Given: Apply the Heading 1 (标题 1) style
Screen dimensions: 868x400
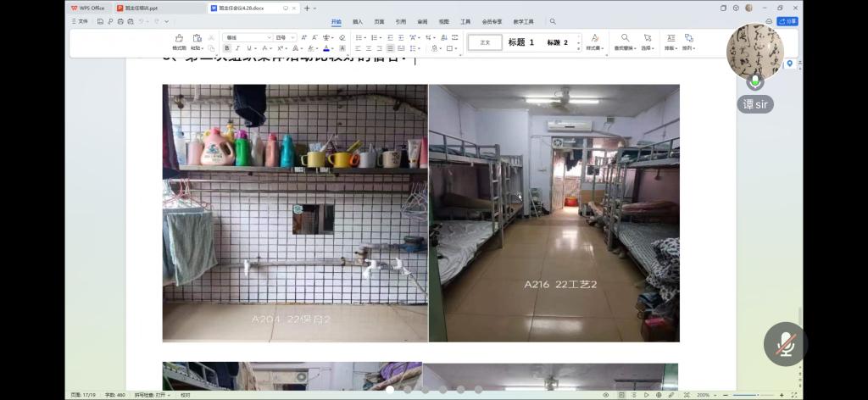Looking at the screenshot, I should [x=521, y=42].
